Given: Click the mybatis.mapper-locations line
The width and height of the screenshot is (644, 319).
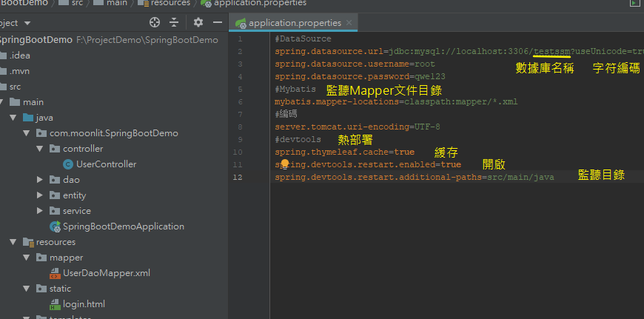Looking at the screenshot, I should coord(396,102).
